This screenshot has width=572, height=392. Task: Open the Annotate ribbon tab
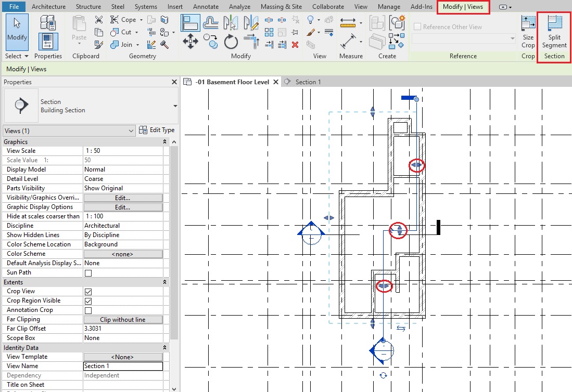(x=206, y=7)
